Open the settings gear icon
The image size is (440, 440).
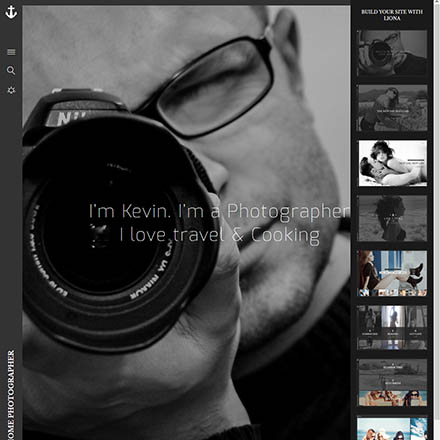(11, 90)
